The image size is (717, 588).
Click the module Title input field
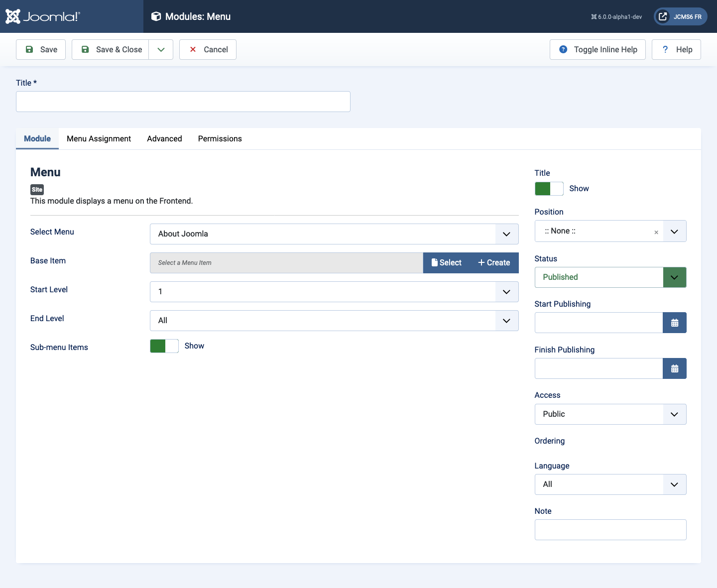(x=183, y=102)
